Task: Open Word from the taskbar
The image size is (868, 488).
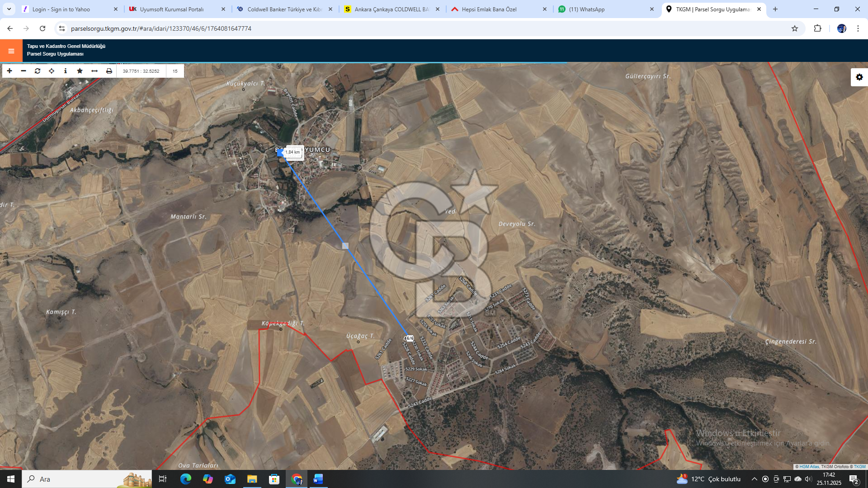Action: (318, 479)
